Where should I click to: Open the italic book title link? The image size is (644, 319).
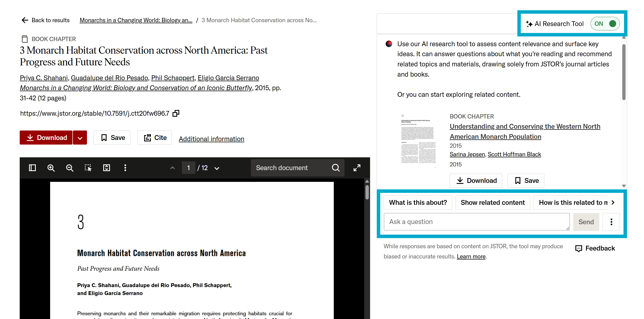(136, 88)
